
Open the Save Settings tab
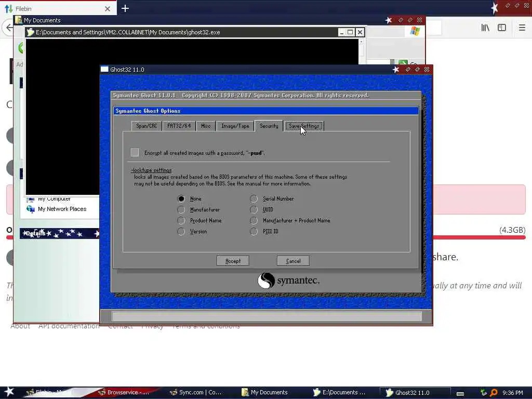coord(304,126)
